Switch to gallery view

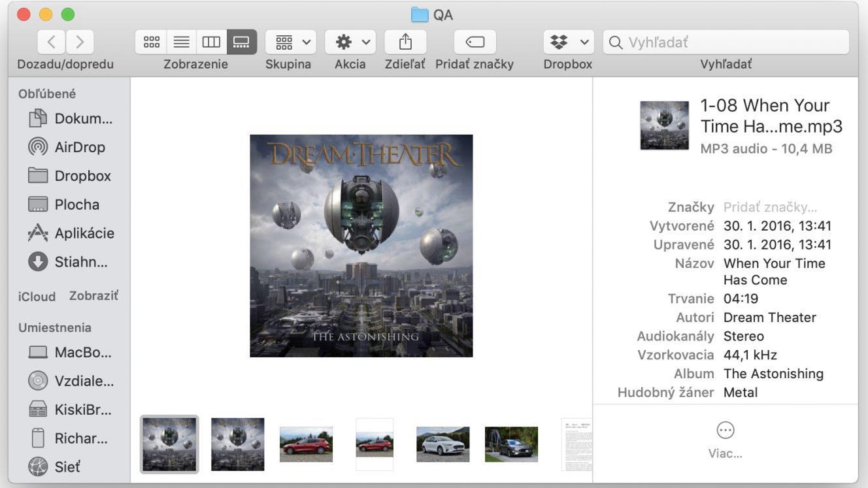(x=241, y=42)
